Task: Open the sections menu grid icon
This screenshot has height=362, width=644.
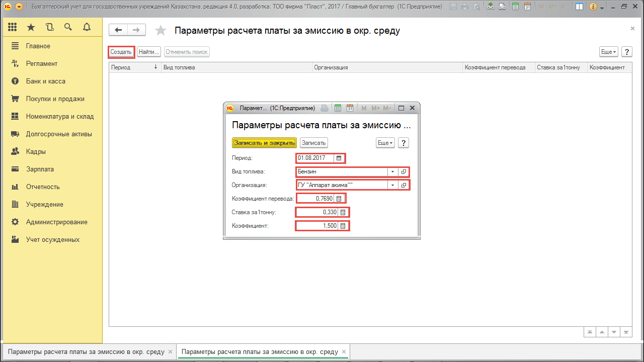Action: pyautogui.click(x=13, y=27)
